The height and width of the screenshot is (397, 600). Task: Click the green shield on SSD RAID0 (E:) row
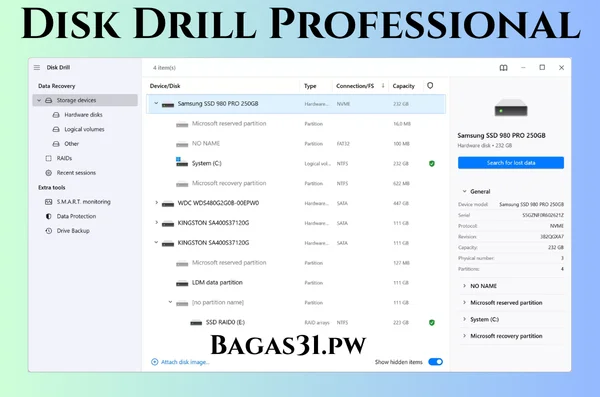[x=432, y=322]
